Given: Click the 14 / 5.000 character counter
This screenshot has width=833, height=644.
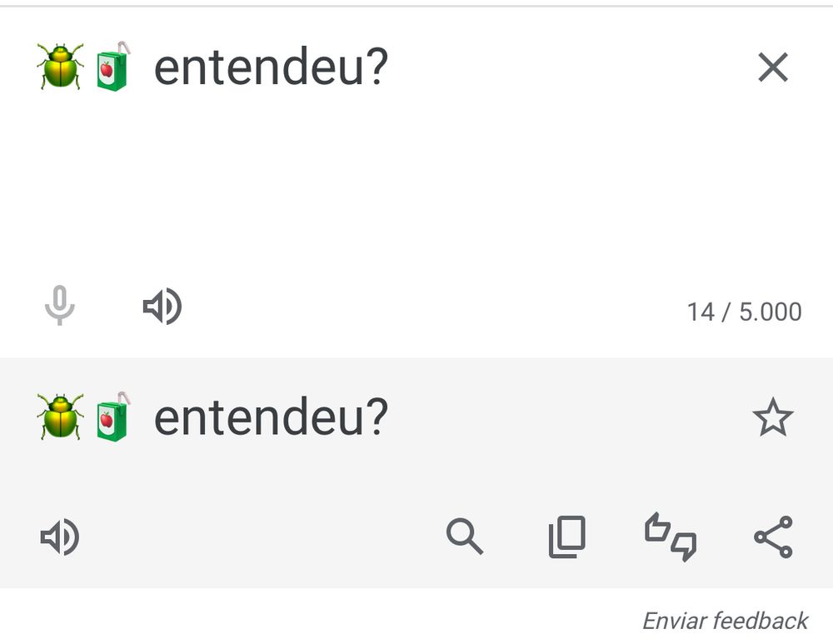Looking at the screenshot, I should click(x=744, y=312).
